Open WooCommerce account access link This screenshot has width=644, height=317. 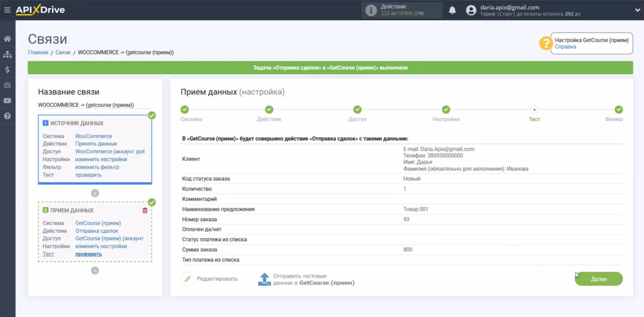110,152
